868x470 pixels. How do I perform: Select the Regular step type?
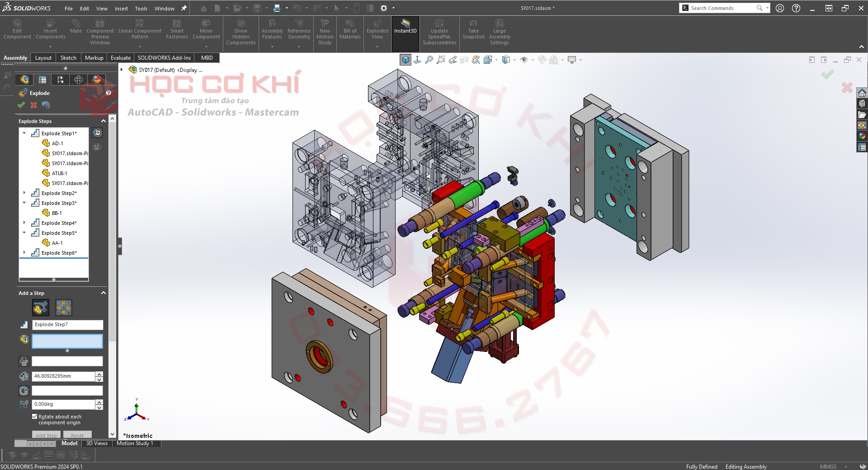[41, 308]
